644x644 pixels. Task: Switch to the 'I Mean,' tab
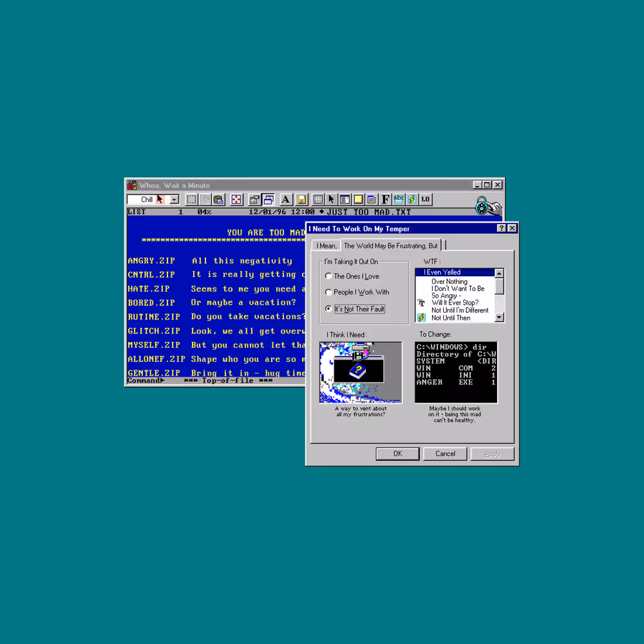(x=326, y=245)
